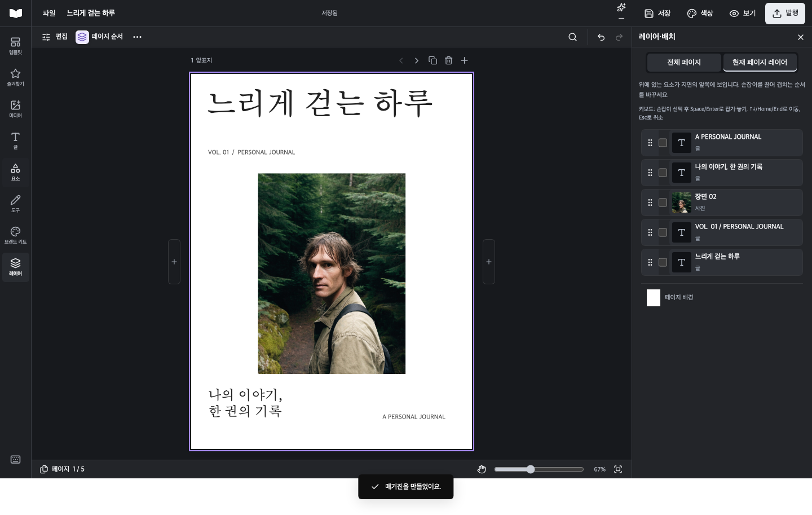Delete the current page with trash icon
Viewport: 812px width, 515px height.
(448, 60)
